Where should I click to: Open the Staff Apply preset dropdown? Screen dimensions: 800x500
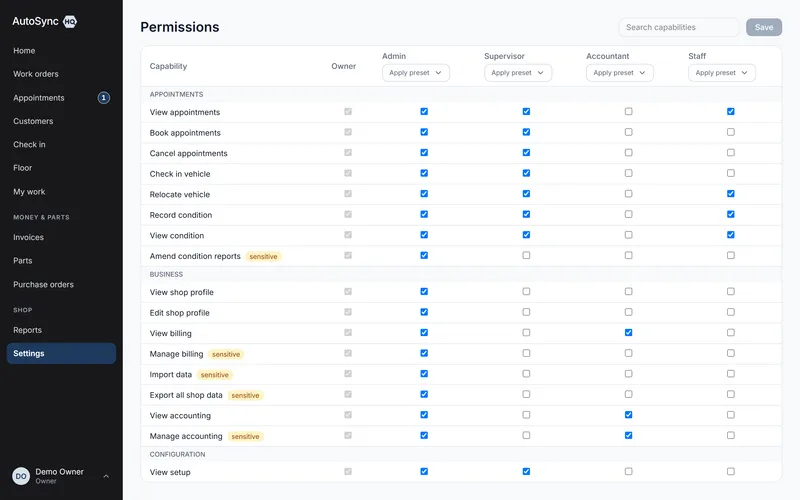point(722,72)
